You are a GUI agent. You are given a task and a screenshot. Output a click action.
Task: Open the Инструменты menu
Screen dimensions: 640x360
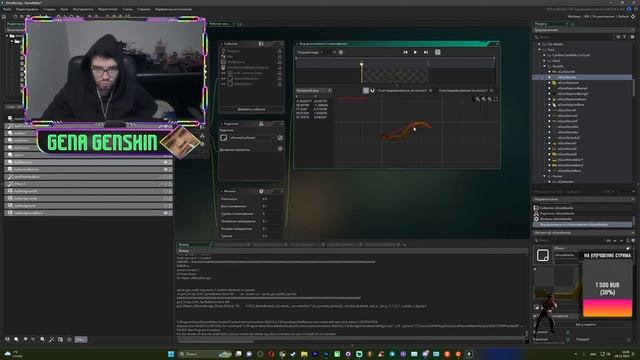coord(83,9)
